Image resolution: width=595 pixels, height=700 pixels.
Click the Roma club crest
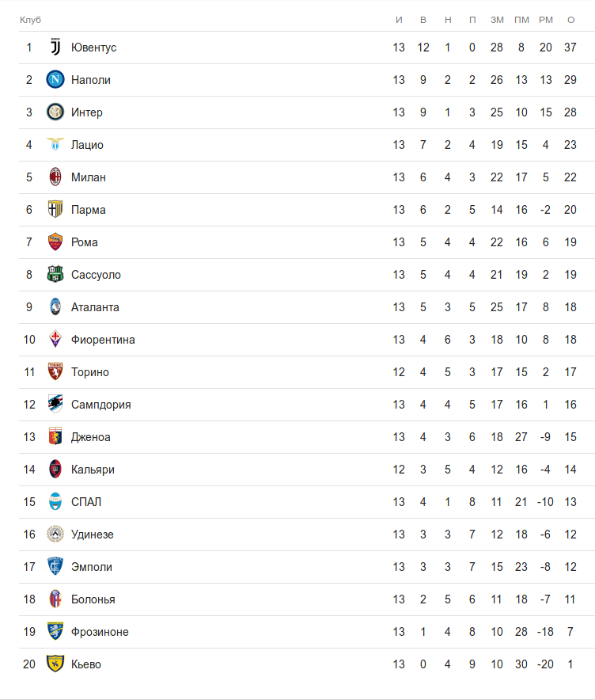[55, 242]
